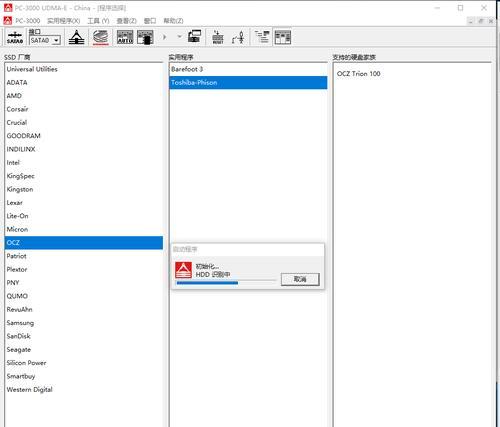Open the 实用程序(X) menu
This screenshot has height=427, width=500.
63,21
